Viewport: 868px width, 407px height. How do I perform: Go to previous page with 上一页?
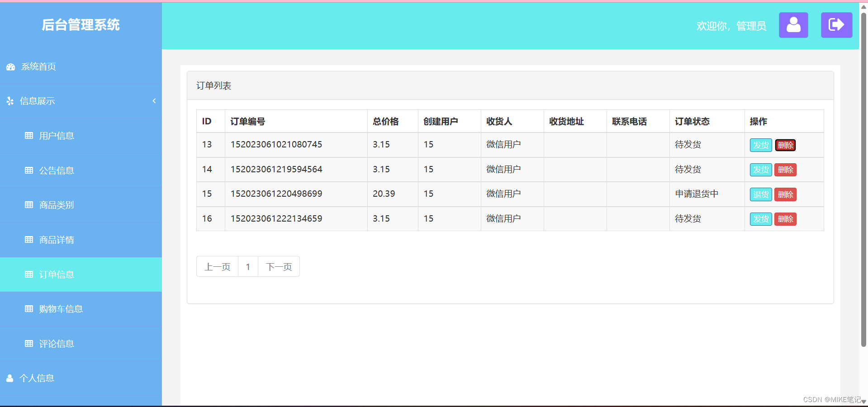218,267
